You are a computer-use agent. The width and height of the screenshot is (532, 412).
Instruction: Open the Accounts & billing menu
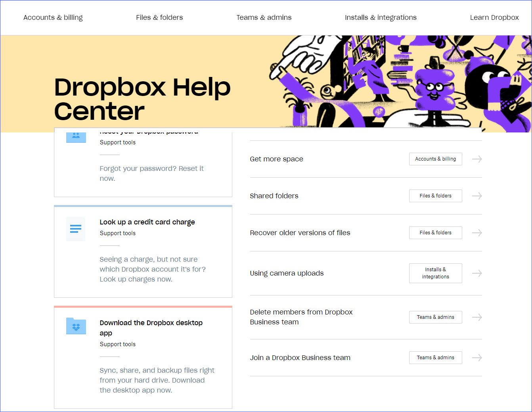pos(53,17)
